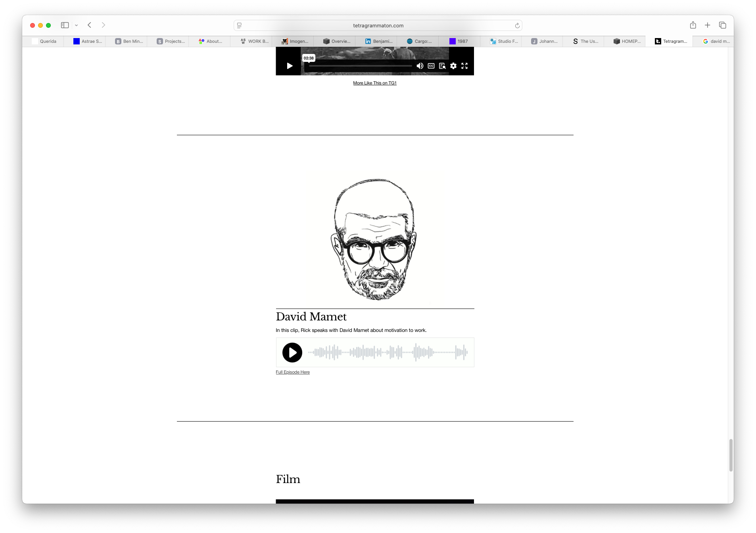Switch to the The Us... tab

[584, 41]
